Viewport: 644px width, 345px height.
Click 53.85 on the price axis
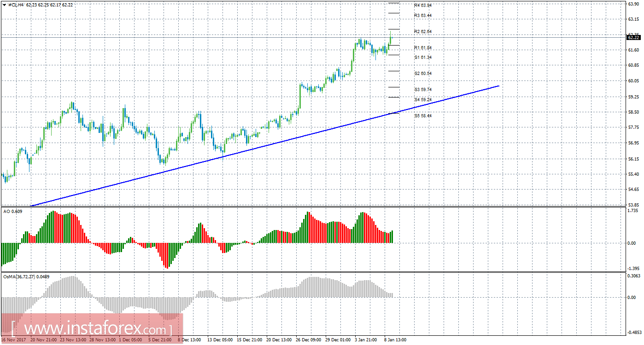633,205
